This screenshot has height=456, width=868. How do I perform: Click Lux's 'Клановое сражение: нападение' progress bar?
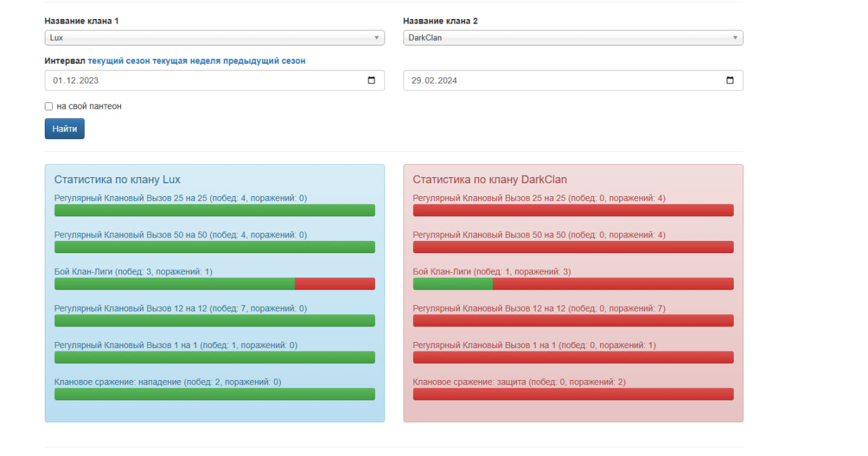coord(214,394)
